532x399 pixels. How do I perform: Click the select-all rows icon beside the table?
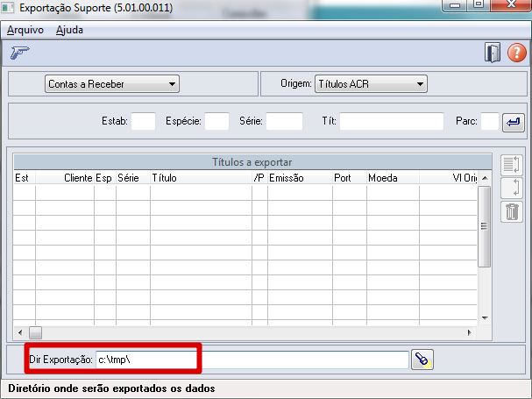pyautogui.click(x=512, y=165)
